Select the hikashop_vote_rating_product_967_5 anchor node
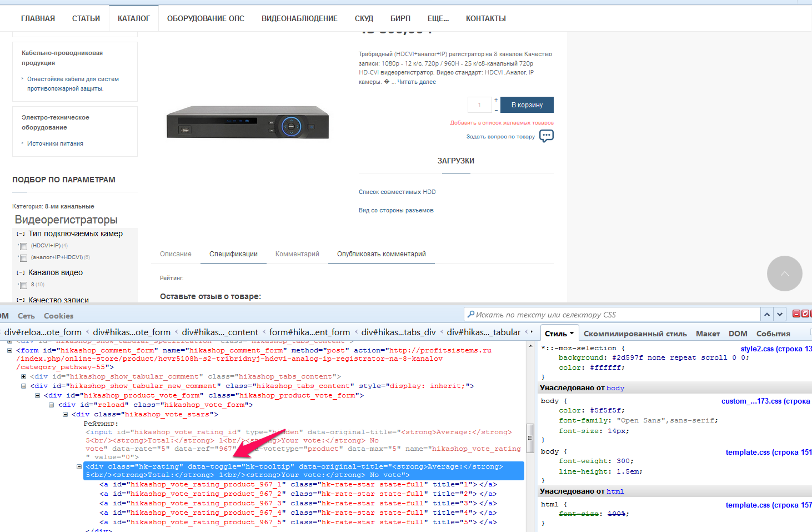The width and height of the screenshot is (812, 532). coord(298,522)
